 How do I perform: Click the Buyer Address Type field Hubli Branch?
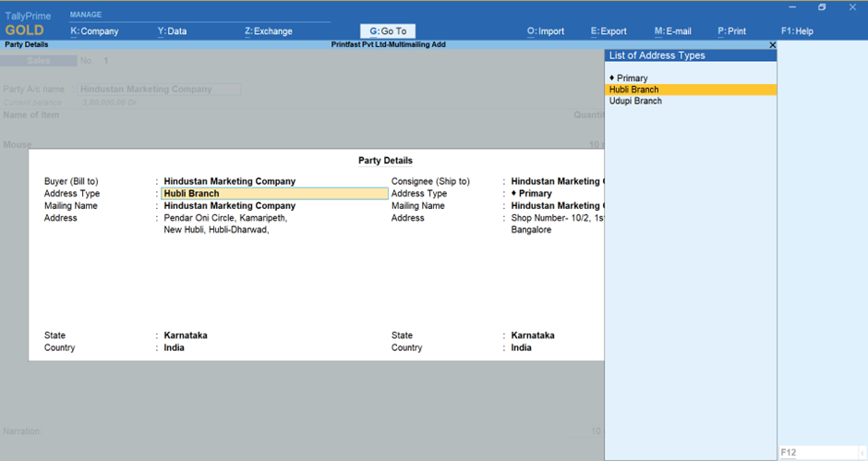[x=274, y=193]
